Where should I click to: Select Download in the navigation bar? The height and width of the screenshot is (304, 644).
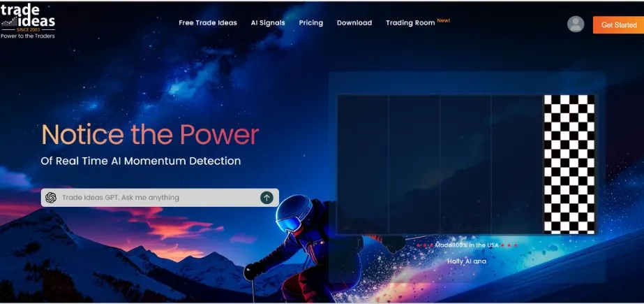354,23
